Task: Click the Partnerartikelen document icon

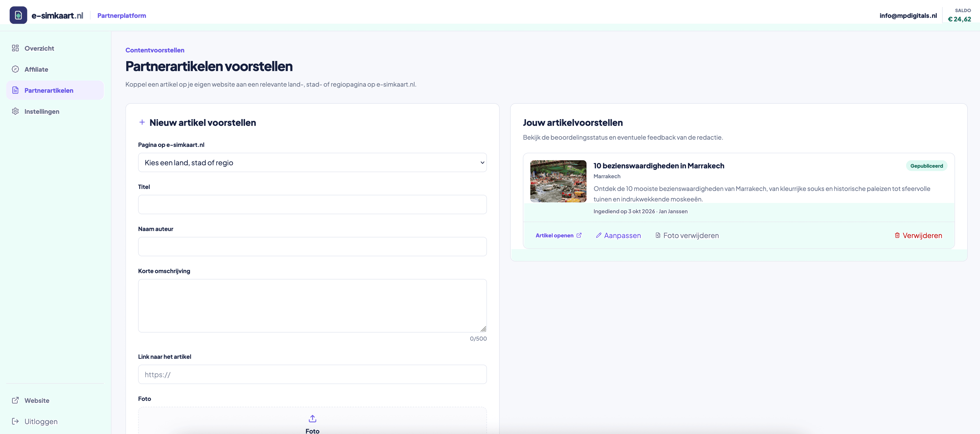Action: [15, 90]
